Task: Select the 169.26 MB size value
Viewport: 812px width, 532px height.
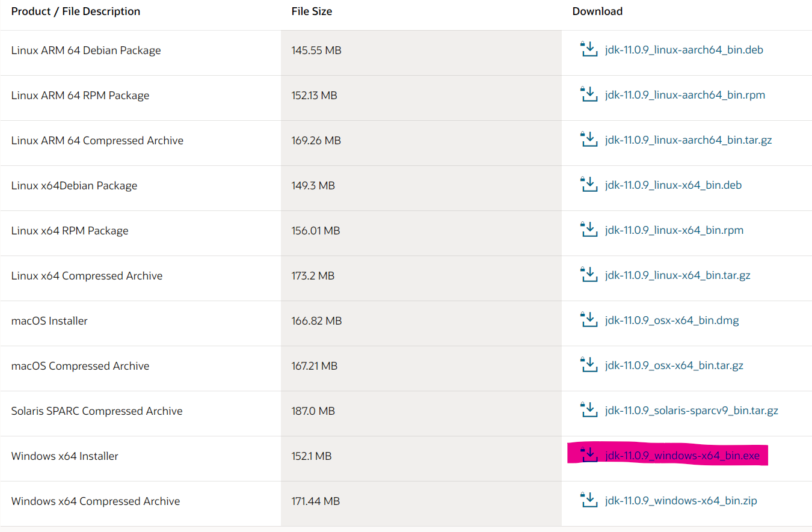Action: click(x=316, y=141)
